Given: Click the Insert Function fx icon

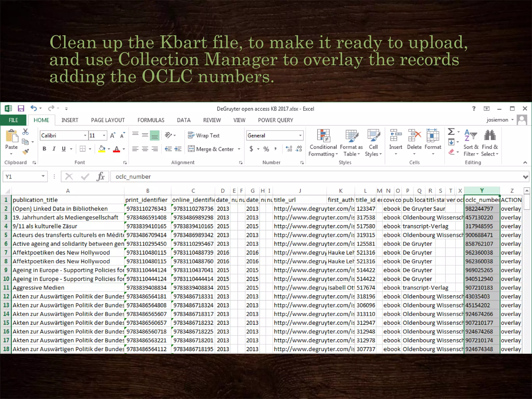Looking at the screenshot, I should click(101, 177).
